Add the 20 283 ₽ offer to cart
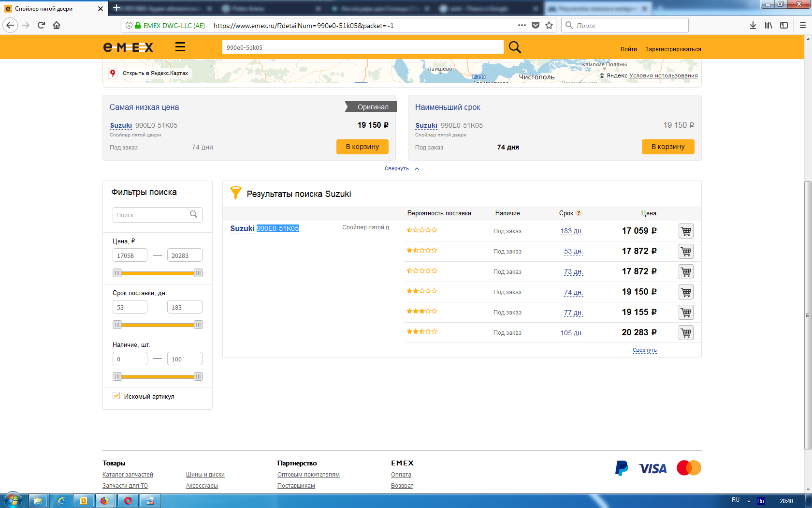 tap(686, 333)
